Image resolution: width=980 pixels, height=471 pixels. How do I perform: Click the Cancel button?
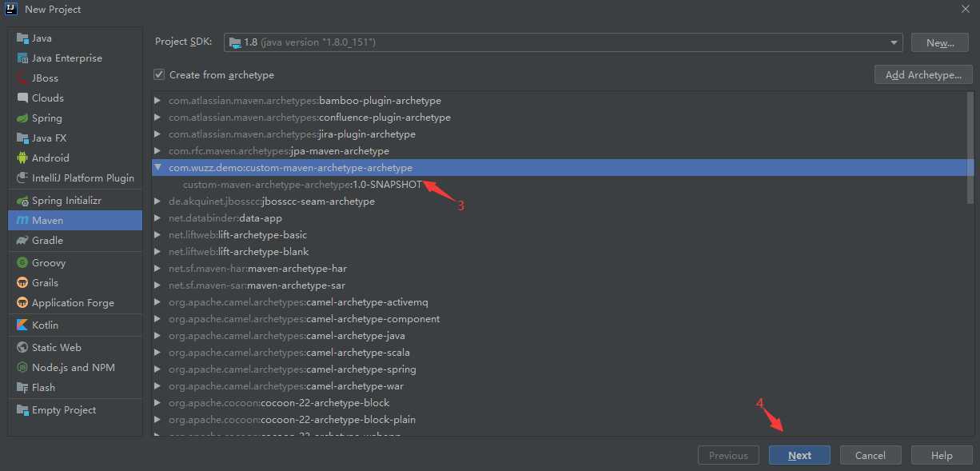click(x=870, y=456)
